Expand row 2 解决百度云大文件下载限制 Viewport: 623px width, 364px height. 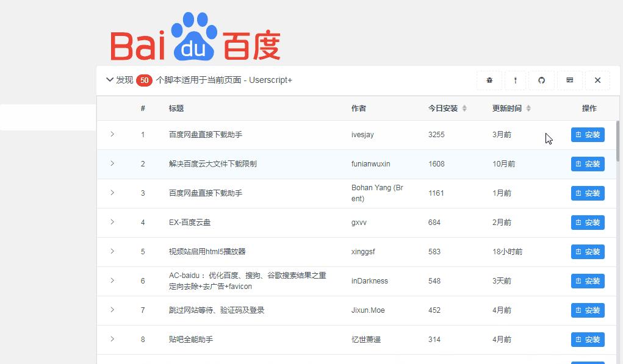pos(112,163)
